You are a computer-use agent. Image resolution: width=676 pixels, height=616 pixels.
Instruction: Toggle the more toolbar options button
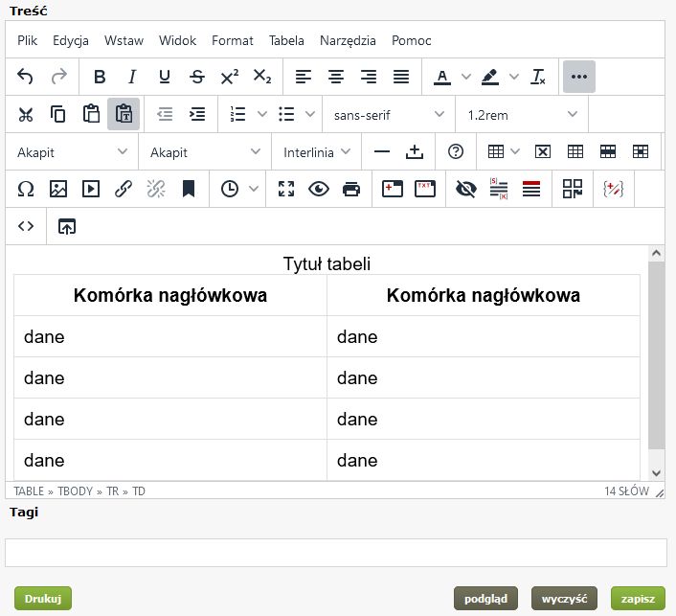[578, 77]
